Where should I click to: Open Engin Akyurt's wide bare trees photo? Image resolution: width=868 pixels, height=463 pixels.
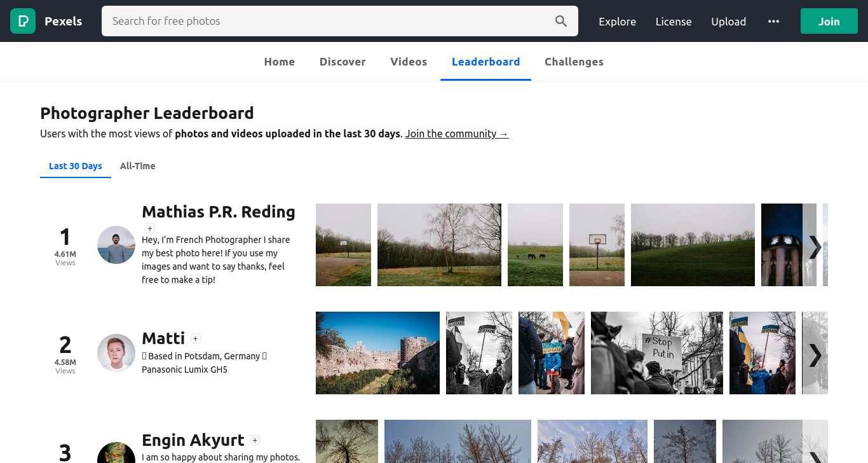point(458,441)
